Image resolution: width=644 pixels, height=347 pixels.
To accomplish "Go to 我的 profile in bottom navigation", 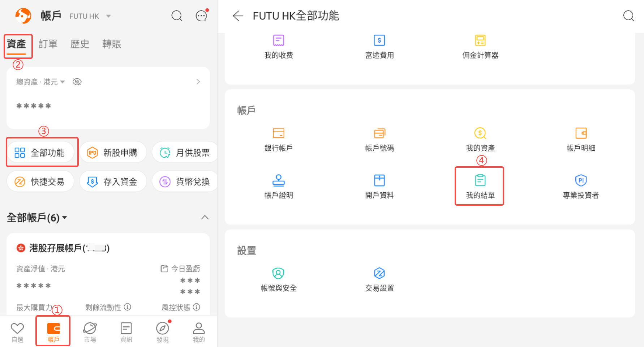I will click(199, 332).
